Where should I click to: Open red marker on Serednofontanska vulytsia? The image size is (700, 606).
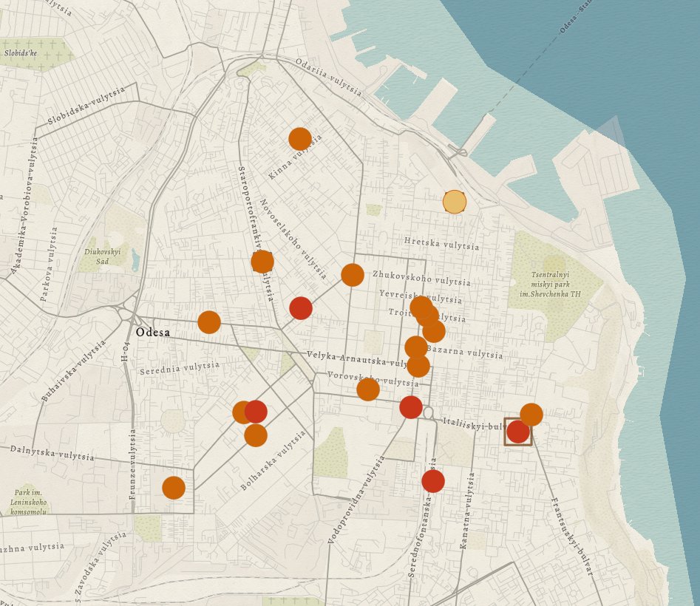coord(433,481)
